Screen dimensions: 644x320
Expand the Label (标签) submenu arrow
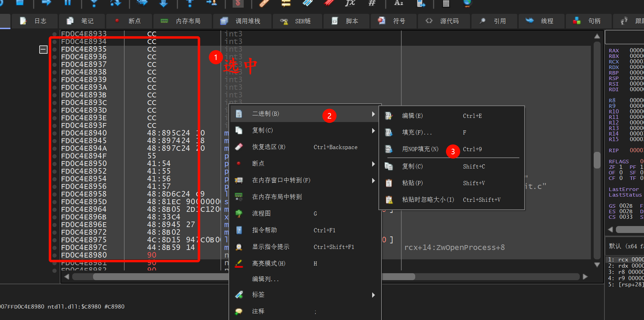374,295
